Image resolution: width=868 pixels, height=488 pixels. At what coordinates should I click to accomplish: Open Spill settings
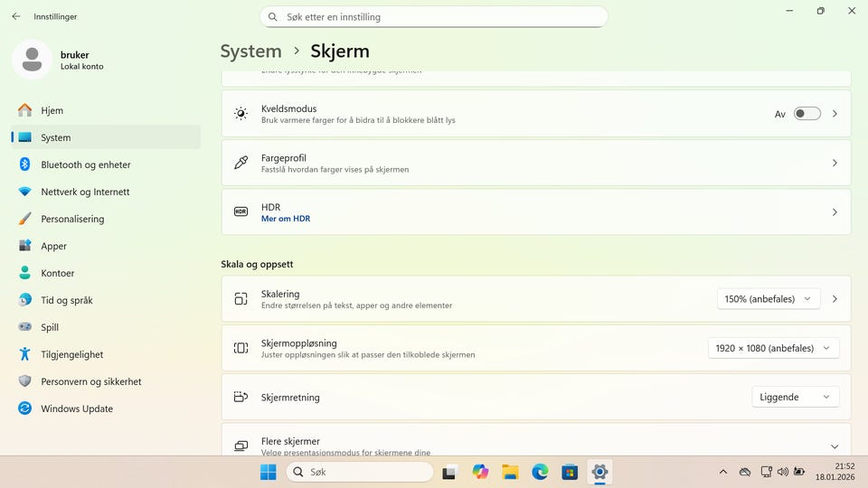point(106,327)
